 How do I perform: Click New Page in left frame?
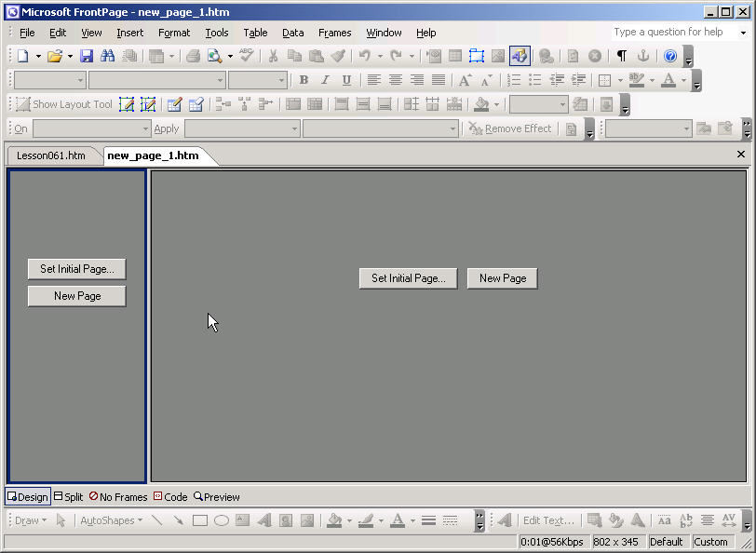click(77, 296)
